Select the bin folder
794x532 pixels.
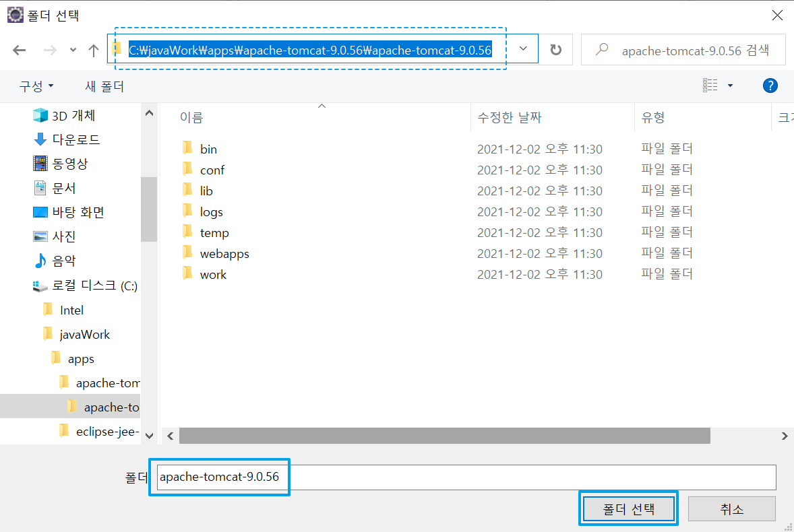(x=208, y=149)
